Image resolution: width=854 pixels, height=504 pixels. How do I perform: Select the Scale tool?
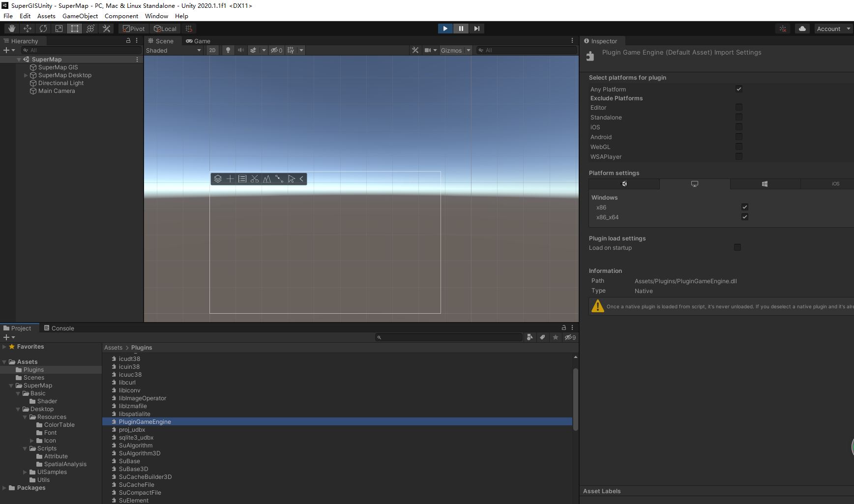(x=59, y=29)
